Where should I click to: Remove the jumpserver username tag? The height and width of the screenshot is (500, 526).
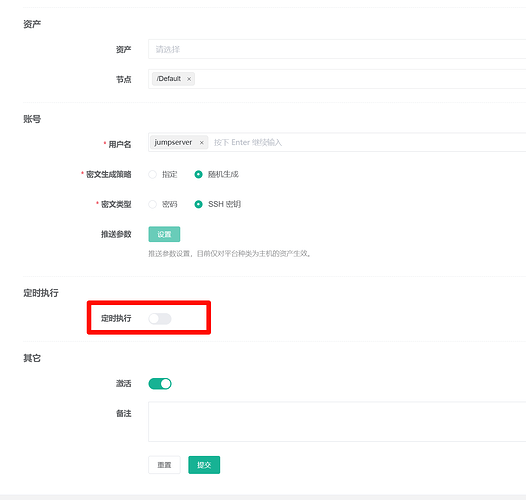(202, 143)
